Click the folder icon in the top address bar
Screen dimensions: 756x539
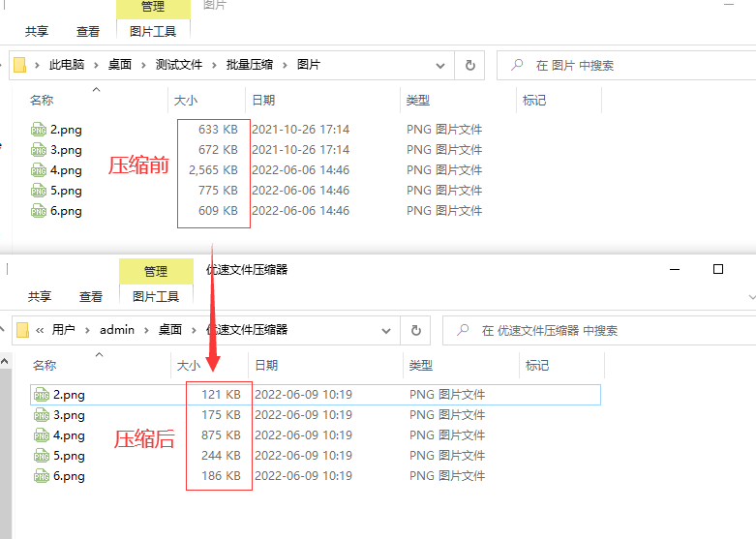20,66
